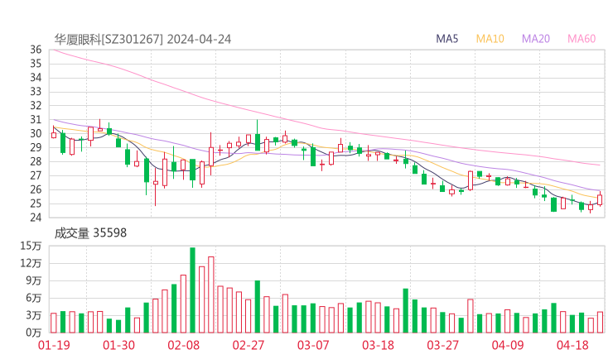Viewport: 613px width, 364px height.
Task: Click the price axis value 33
Action: [36, 92]
